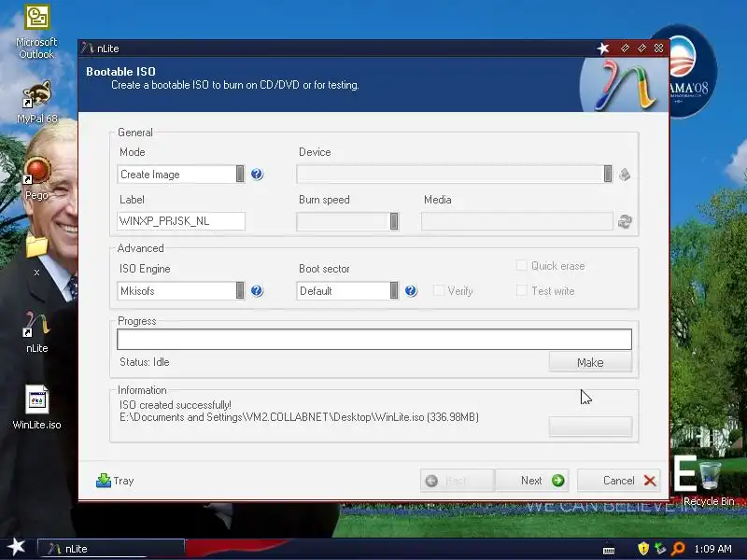This screenshot has width=747, height=560.
Task: Open the Mode dropdown showing Create Image
Action: [181, 175]
